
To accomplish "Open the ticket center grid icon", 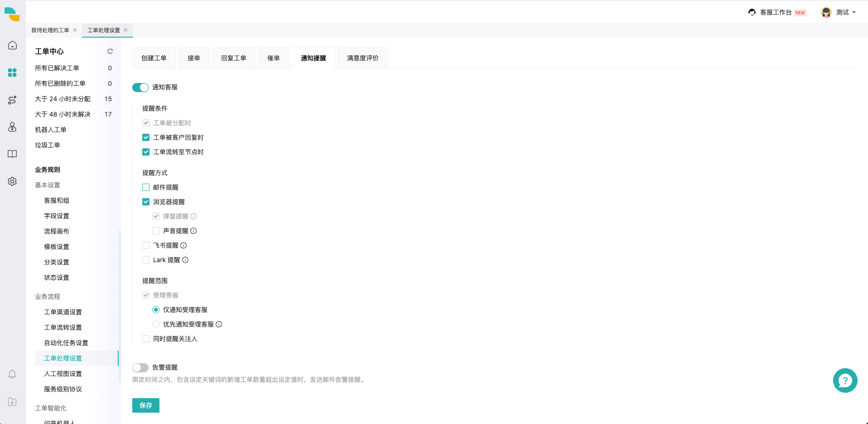I will (12, 73).
